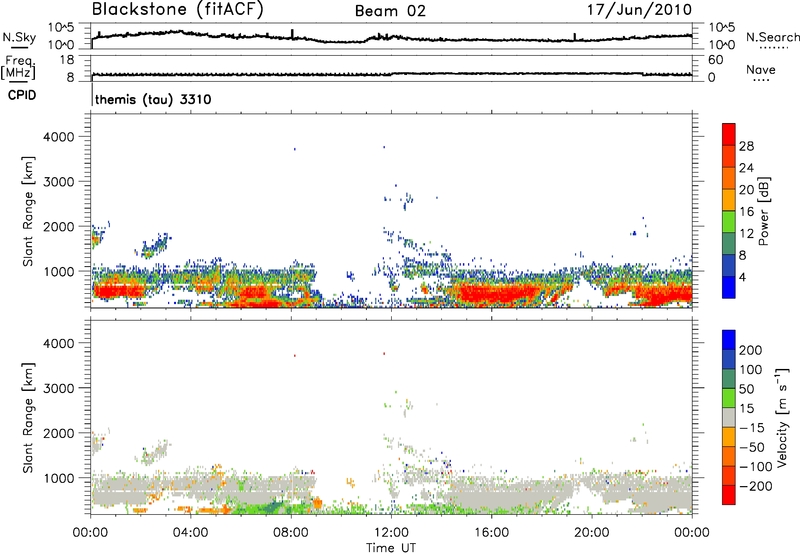
Task: Click the '-50' label on Velocity colorbar
Action: (x=752, y=447)
